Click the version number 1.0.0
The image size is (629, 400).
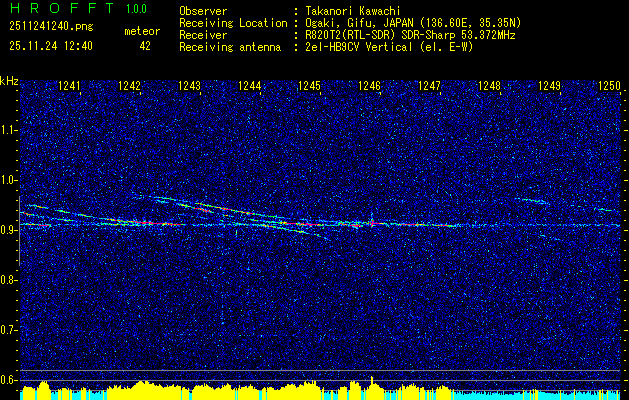[x=136, y=9]
